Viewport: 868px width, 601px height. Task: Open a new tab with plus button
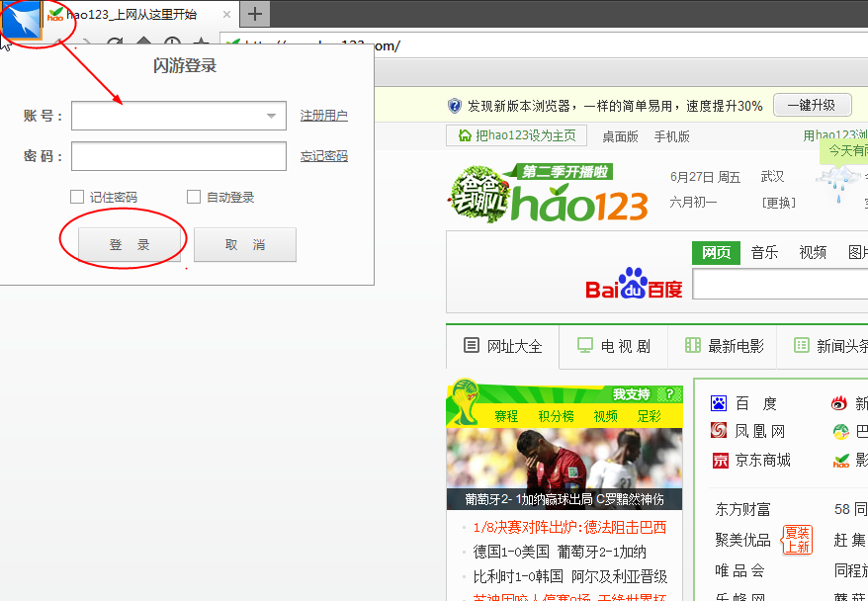255,14
